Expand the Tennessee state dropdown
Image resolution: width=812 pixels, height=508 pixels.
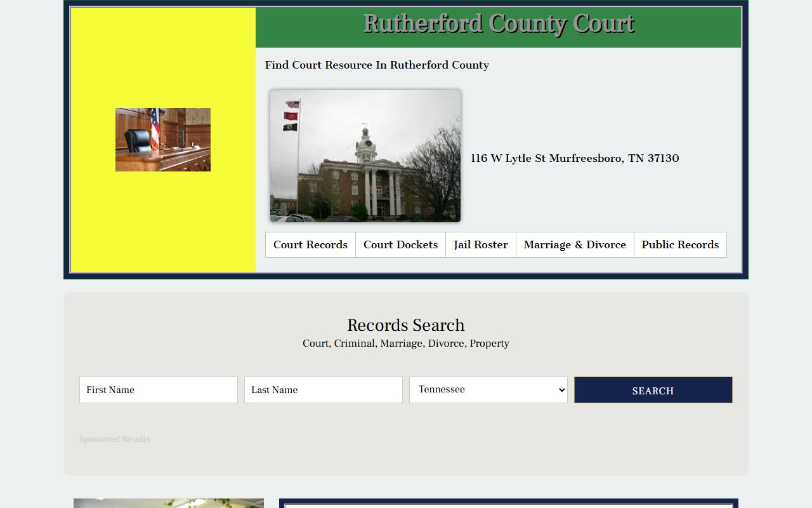point(488,390)
